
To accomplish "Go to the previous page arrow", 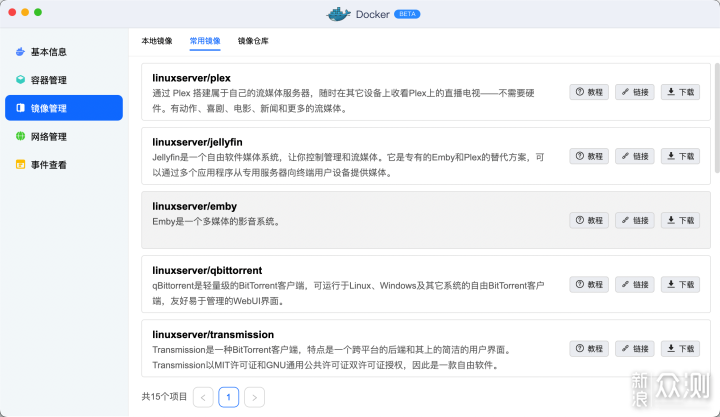I will 203,397.
